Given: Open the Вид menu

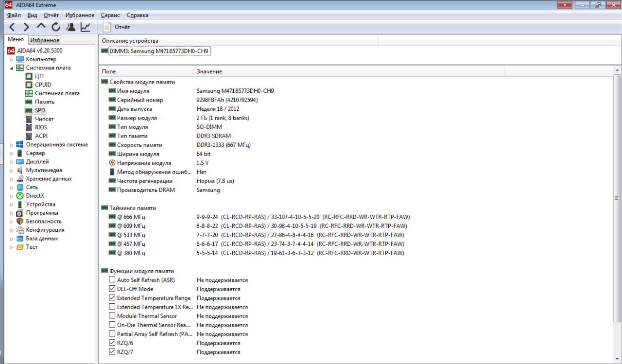Looking at the screenshot, I should pos(32,15).
